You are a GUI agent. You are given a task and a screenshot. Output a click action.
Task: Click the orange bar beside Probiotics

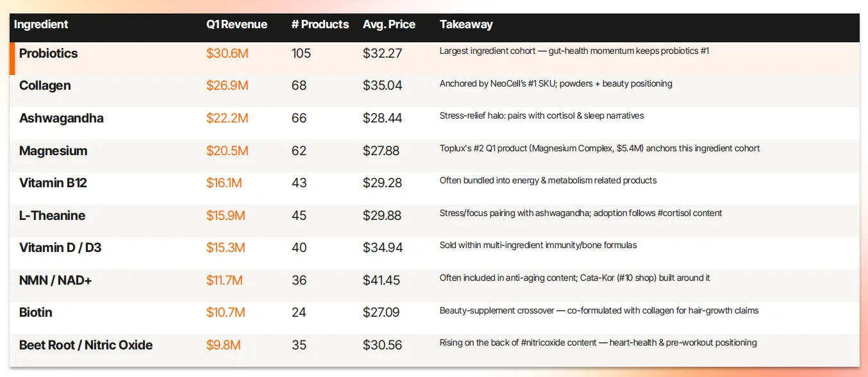pyautogui.click(x=12, y=58)
